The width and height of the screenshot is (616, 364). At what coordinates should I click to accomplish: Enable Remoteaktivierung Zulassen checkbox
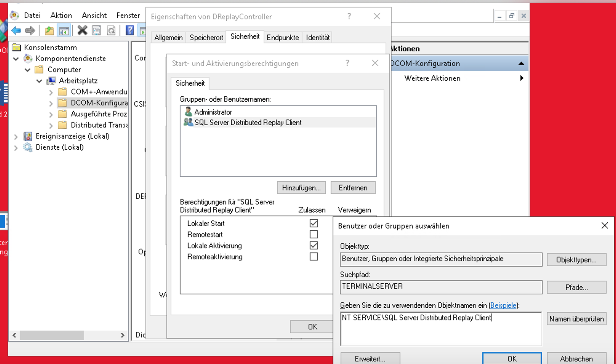tap(314, 257)
